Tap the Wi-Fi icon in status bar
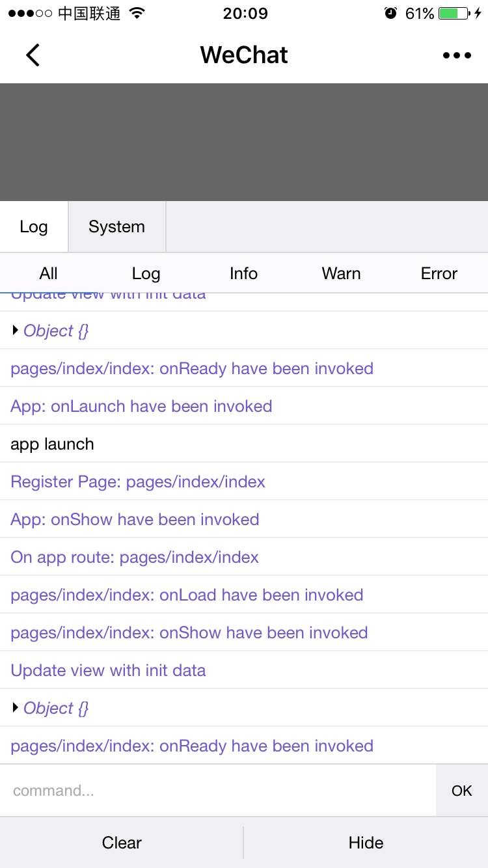This screenshot has width=488, height=868. click(x=137, y=13)
